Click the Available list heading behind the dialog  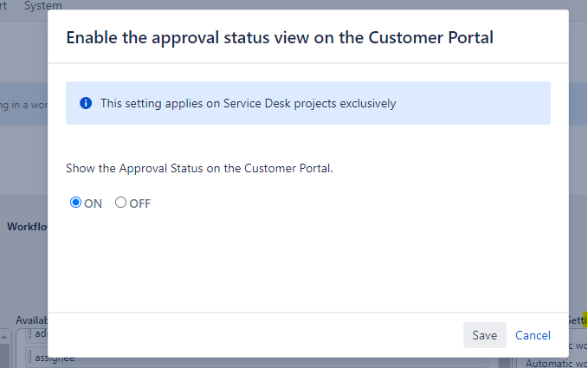[32, 320]
